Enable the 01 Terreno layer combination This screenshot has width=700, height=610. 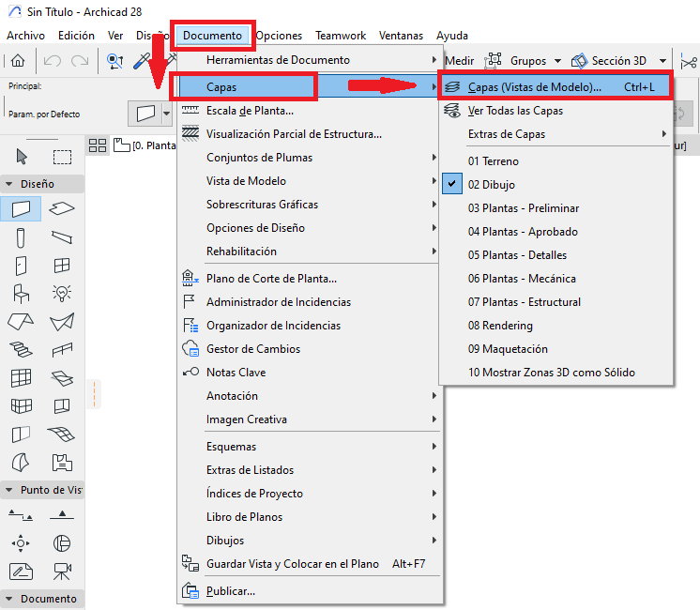(493, 161)
